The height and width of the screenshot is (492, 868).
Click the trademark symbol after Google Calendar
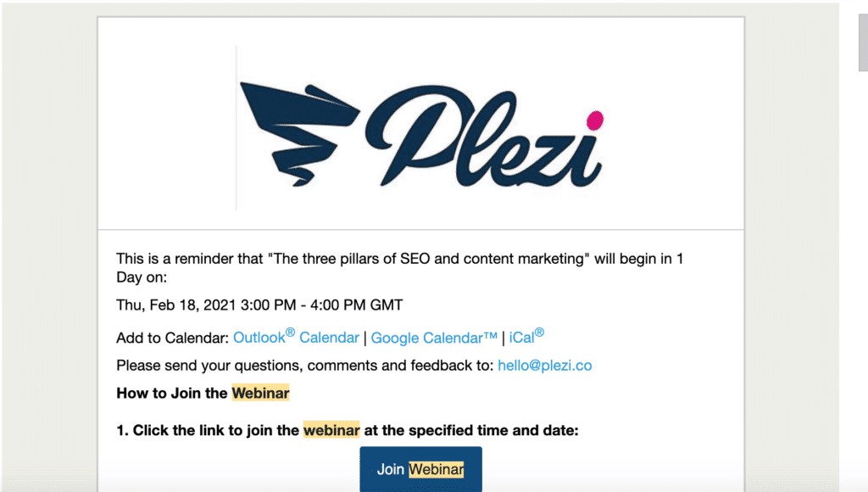click(x=491, y=335)
